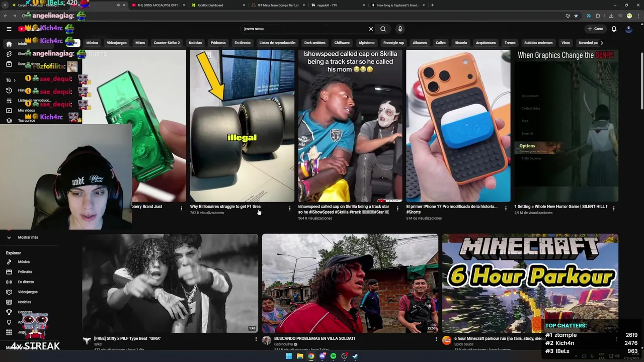Open more options for Stiffy x PILF video
The height and width of the screenshot is (362, 644).
256,339
